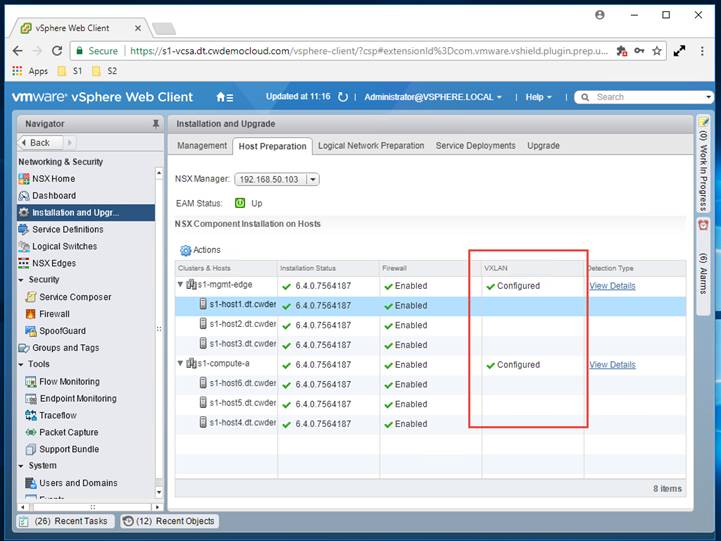Screen dimensions: 721x541
Task: Collapse the s1-mgmt-edge cluster
Action: point(180,285)
